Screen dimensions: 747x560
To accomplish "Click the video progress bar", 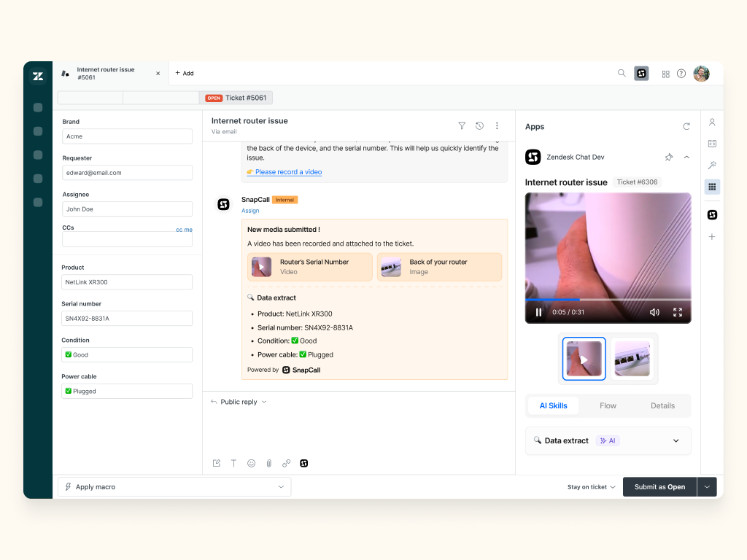I will click(608, 300).
